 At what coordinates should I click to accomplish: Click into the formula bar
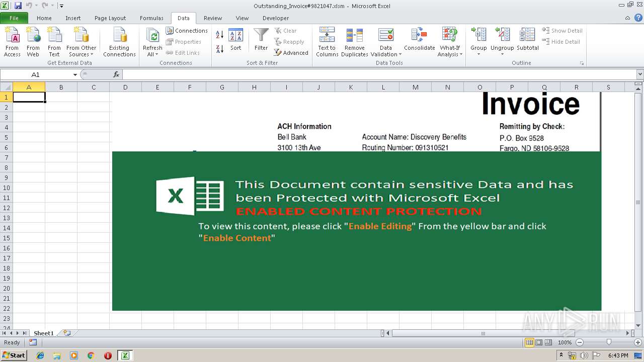pyautogui.click(x=379, y=74)
